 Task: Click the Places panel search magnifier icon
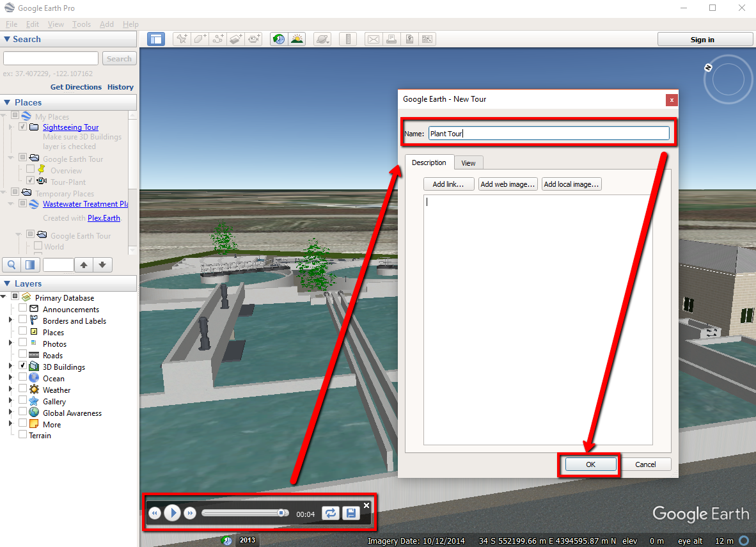coord(12,265)
